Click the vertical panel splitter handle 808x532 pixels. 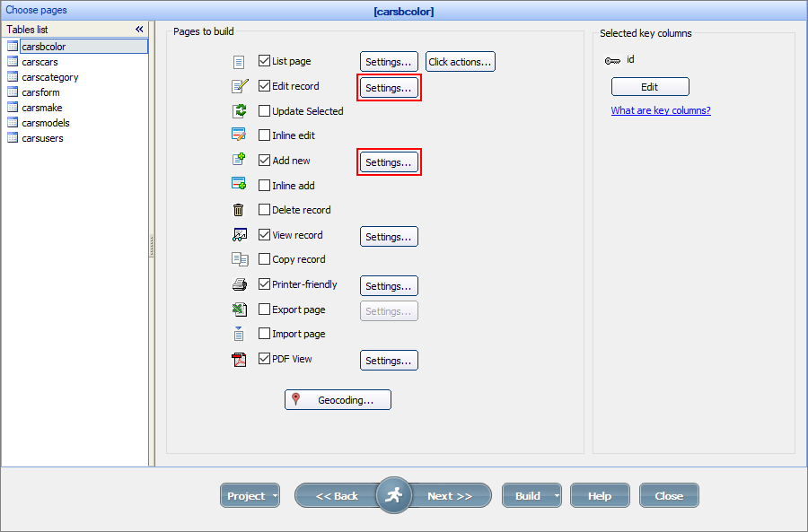[x=152, y=245]
